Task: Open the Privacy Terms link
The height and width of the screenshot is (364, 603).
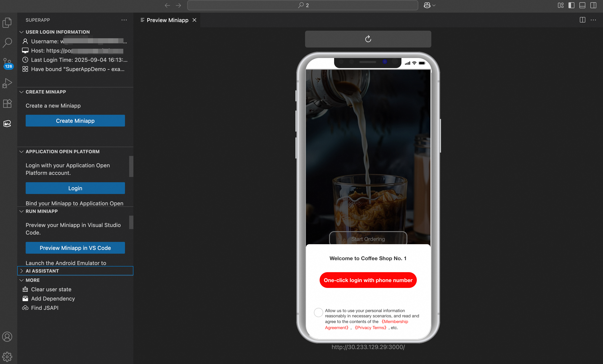Action: [371, 328]
